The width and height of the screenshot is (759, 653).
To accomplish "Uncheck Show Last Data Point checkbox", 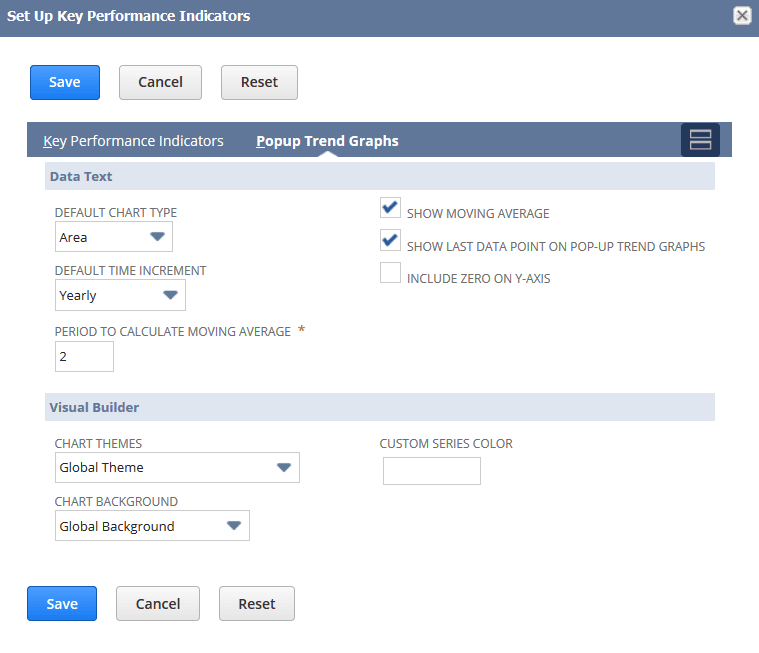I will pos(390,240).
